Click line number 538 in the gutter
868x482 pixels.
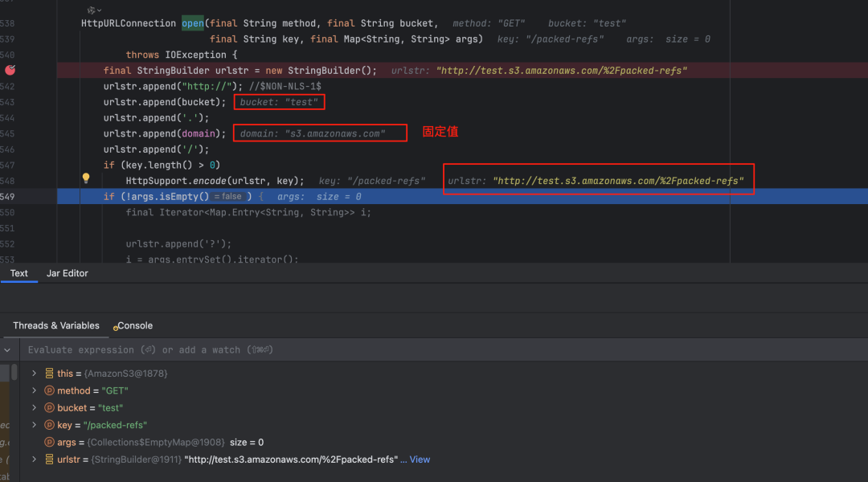8,23
